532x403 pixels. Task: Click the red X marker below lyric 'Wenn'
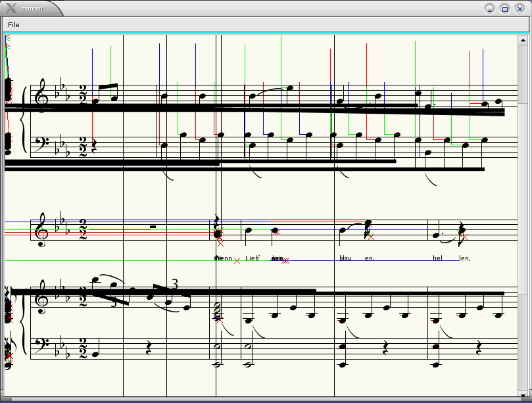tap(237, 261)
